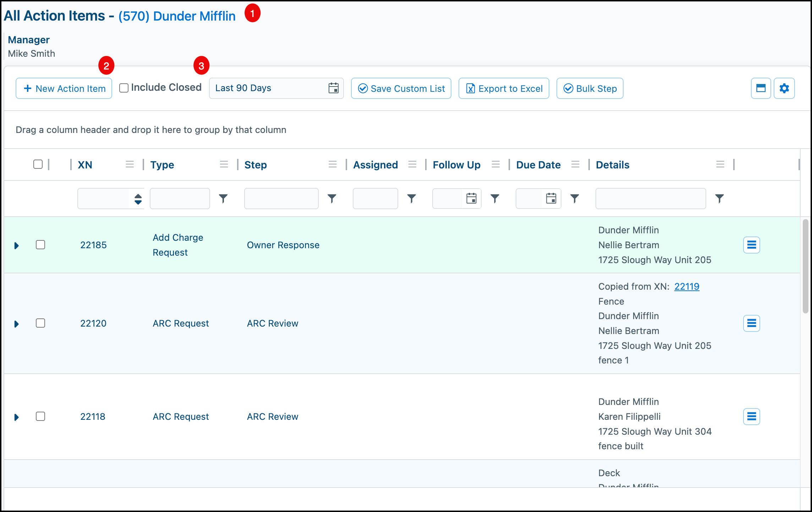Sort by the Type column header
Image resolution: width=812 pixels, height=512 pixels.
(x=162, y=165)
